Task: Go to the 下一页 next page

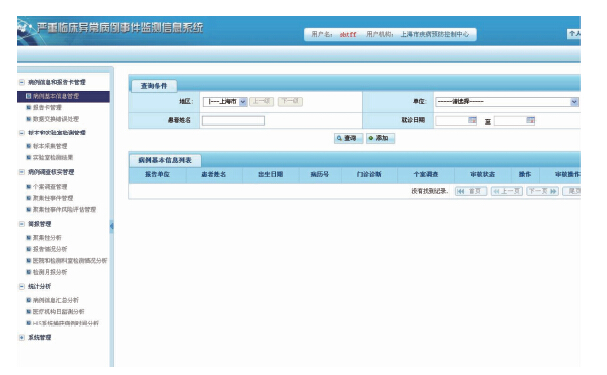Action: coord(542,191)
